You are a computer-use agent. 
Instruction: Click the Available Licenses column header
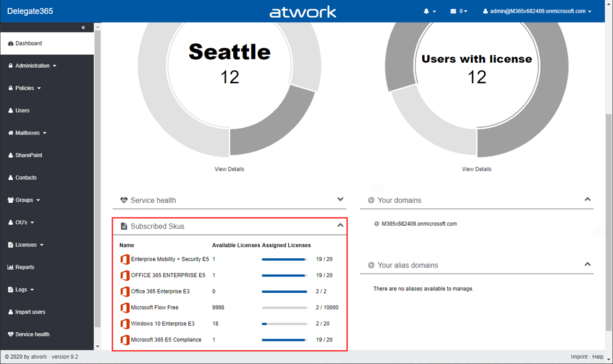[236, 245]
